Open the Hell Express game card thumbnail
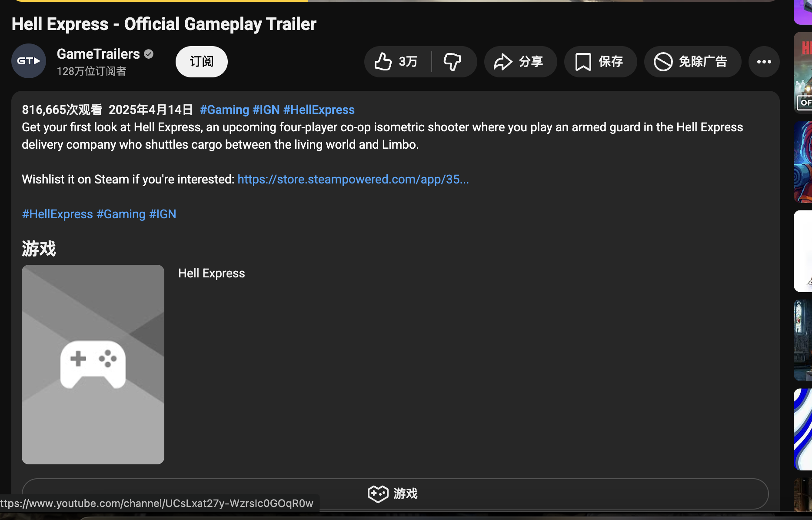This screenshot has width=812, height=520. coord(93,364)
